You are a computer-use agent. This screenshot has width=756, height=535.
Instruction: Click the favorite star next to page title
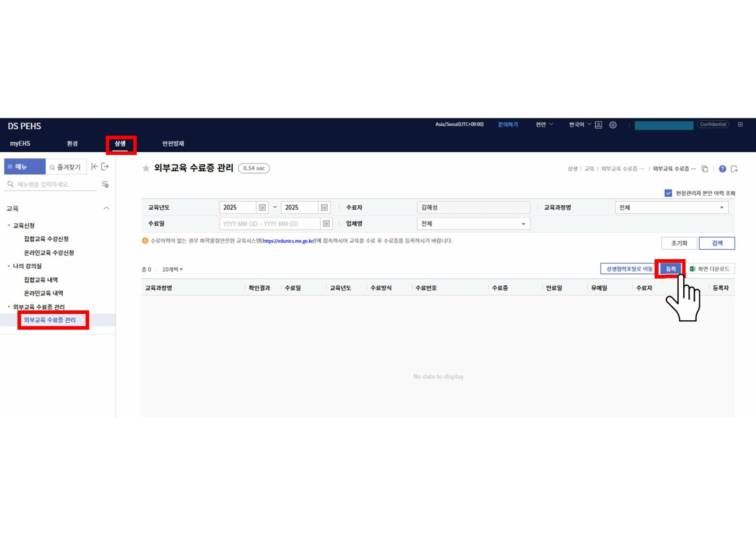pos(146,168)
